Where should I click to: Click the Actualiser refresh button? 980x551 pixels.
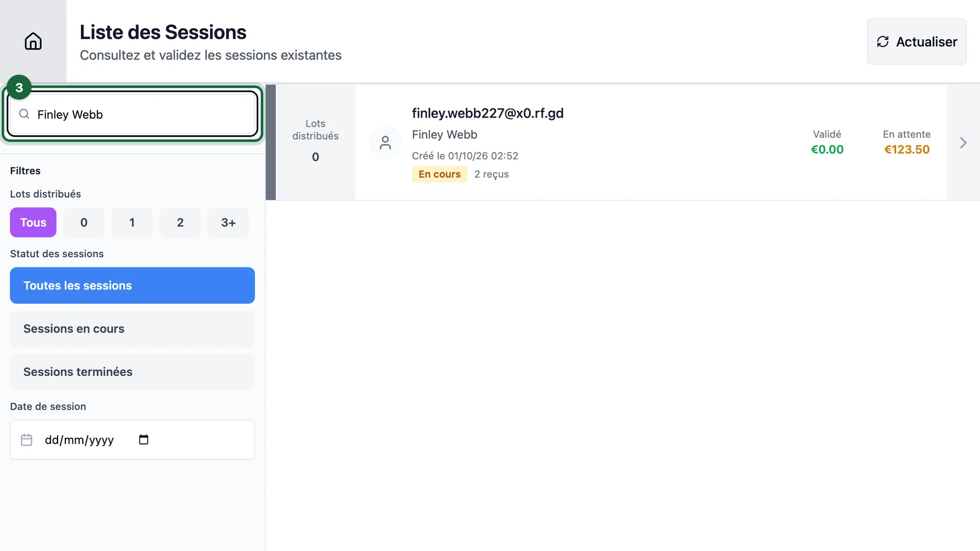coord(916,42)
